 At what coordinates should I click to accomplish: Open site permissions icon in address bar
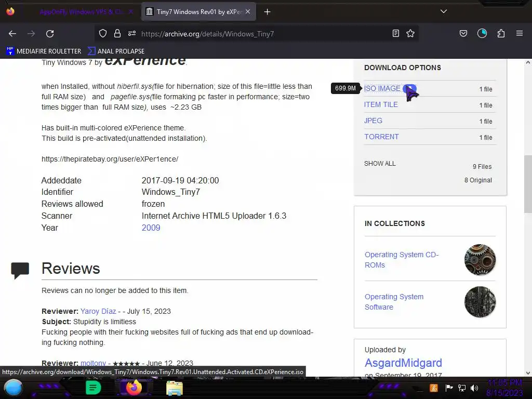(x=132, y=33)
